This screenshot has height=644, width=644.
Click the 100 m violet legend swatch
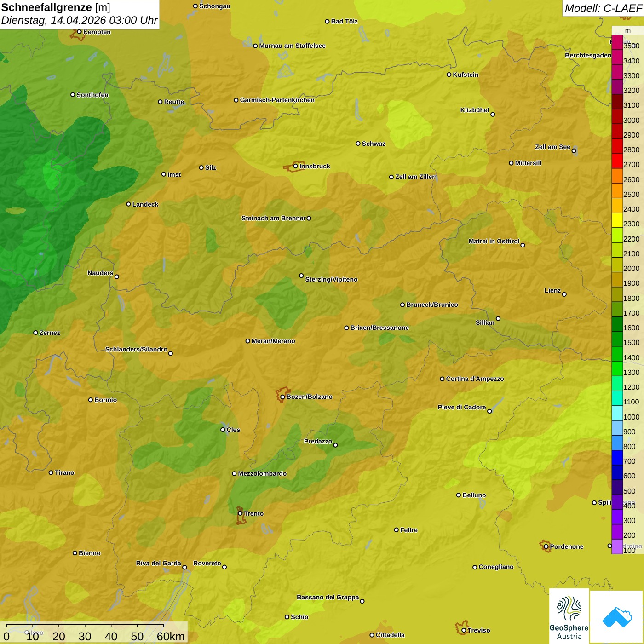(x=617, y=546)
